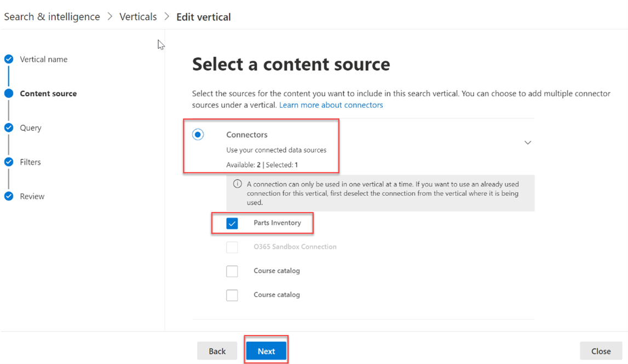Collapse the Connectors section chevron
This screenshot has height=364, width=628.
pyautogui.click(x=528, y=143)
